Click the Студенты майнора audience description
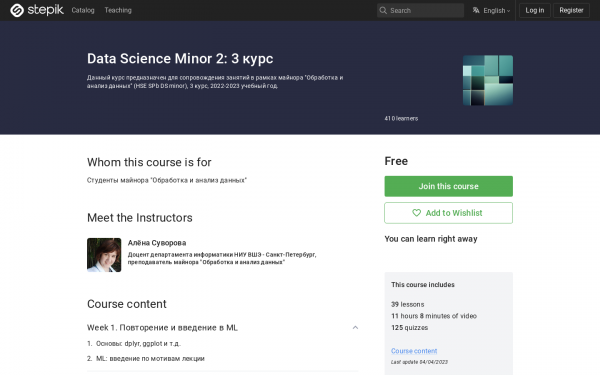The width and height of the screenshot is (600, 375). point(167,180)
